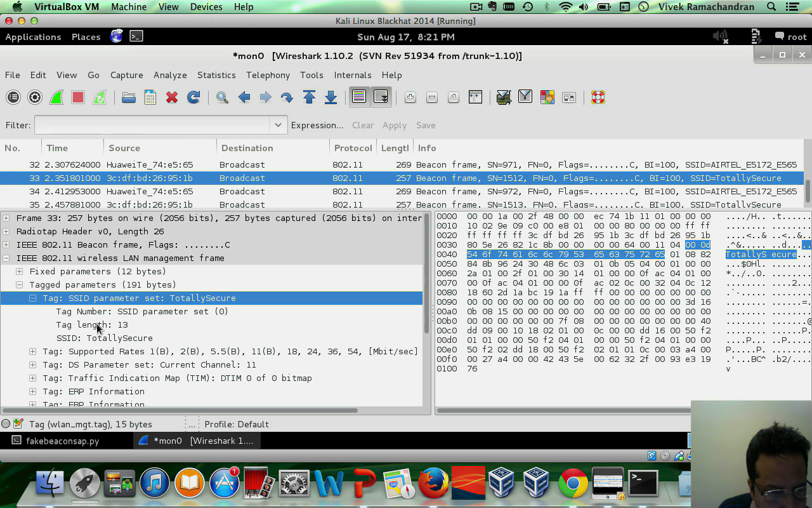The image size is (812, 508).
Task: Select SSID: TotallySecure detail row
Action: click(x=211, y=338)
